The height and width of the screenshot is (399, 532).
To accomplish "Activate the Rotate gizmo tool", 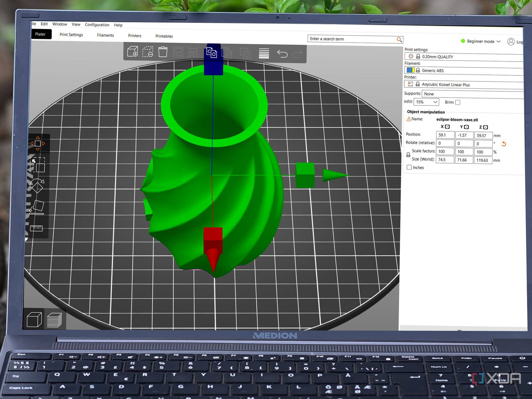I will point(37,186).
